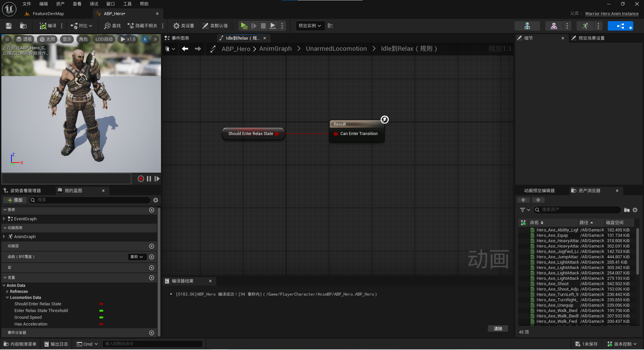Stop the simulation in the toolbar
This screenshot has height=350, width=644.
tap(263, 26)
